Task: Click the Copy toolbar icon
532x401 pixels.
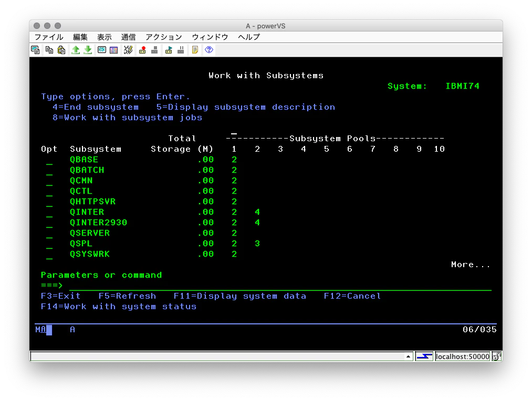Action: 49,50
